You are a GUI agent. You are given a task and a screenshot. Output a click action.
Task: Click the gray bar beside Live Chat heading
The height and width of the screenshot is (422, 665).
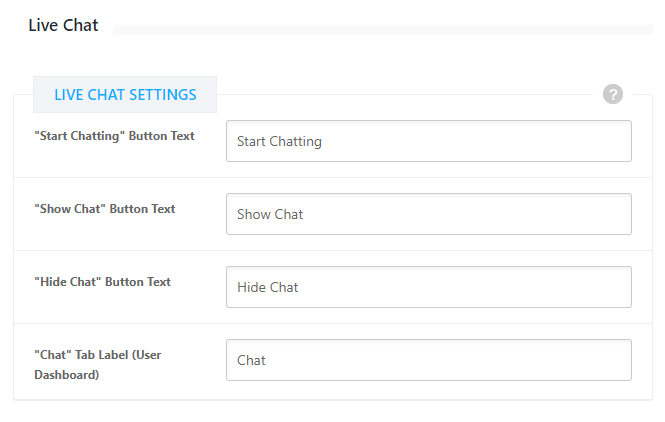(x=380, y=30)
